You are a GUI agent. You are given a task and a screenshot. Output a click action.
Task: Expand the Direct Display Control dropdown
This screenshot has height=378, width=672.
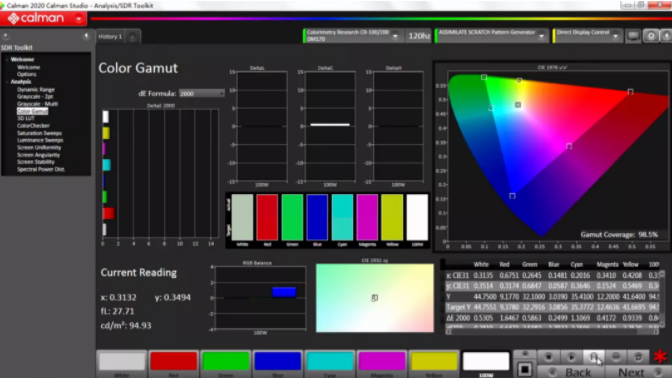click(616, 36)
